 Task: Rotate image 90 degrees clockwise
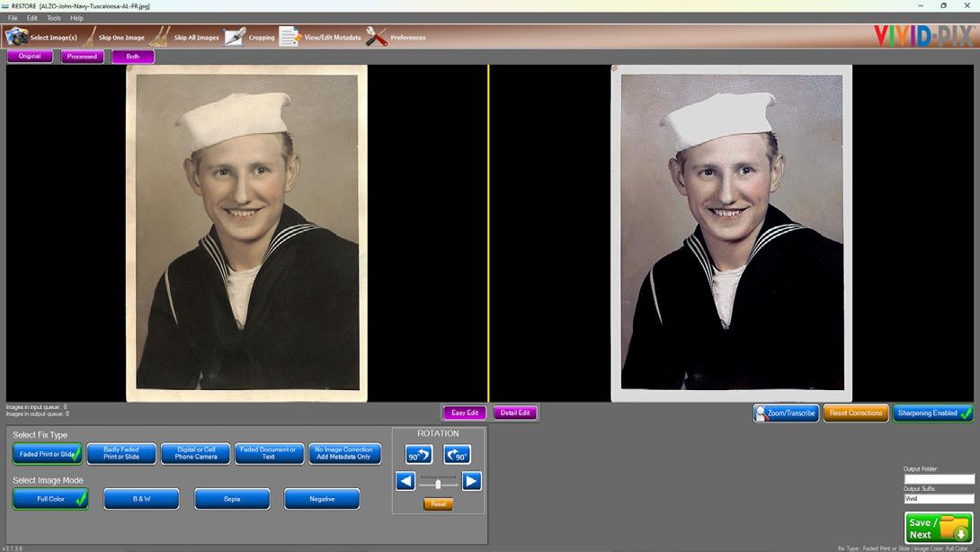458,455
